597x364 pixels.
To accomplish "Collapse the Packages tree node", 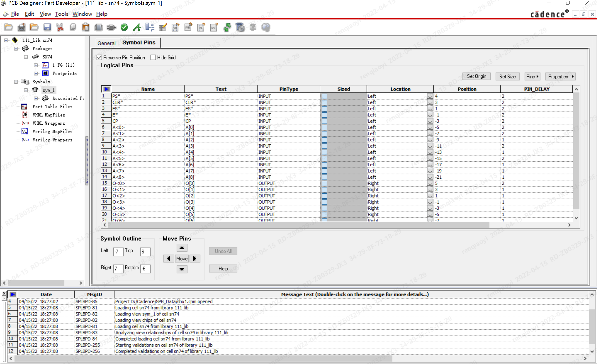I will tap(16, 49).
